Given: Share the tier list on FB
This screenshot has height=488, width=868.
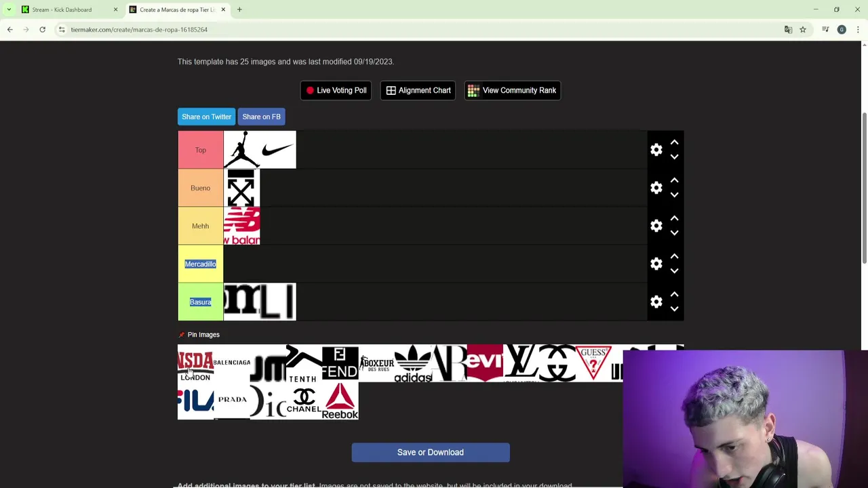Looking at the screenshot, I should 261,117.
